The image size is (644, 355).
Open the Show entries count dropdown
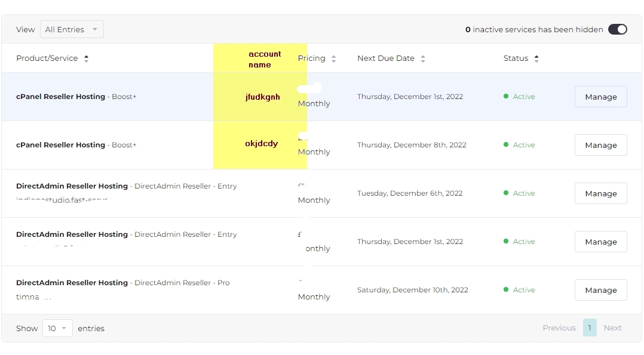[x=57, y=328]
